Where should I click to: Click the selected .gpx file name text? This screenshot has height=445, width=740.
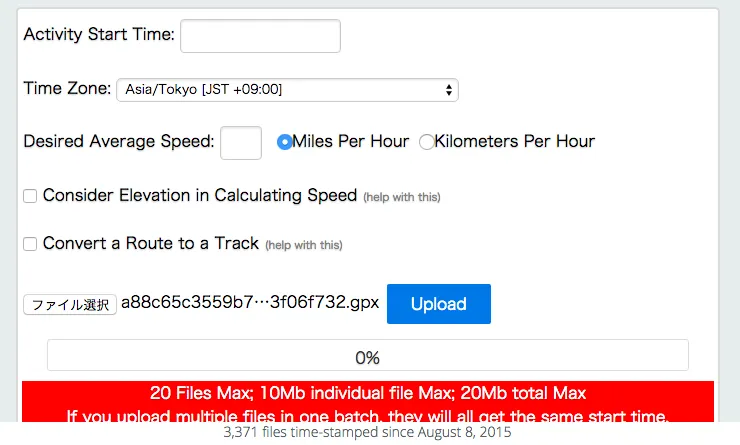250,304
